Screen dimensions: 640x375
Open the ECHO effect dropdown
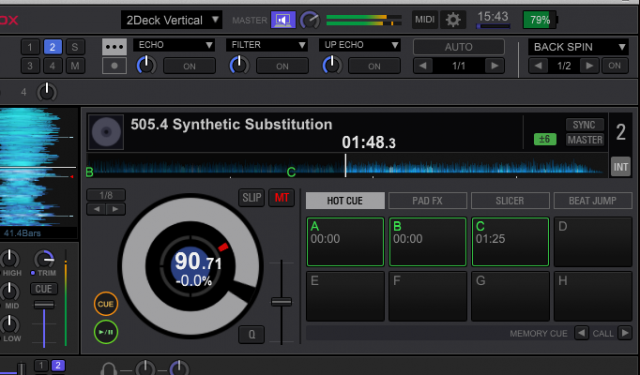174,45
